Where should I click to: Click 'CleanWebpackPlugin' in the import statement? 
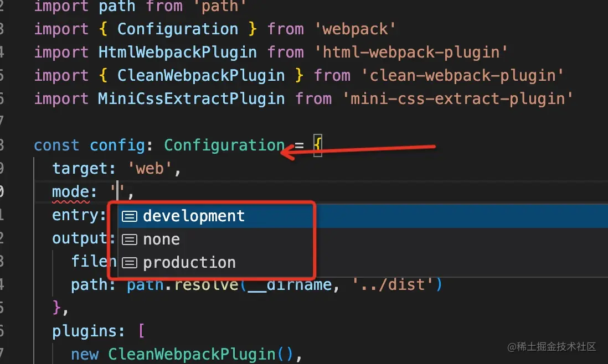[201, 75]
